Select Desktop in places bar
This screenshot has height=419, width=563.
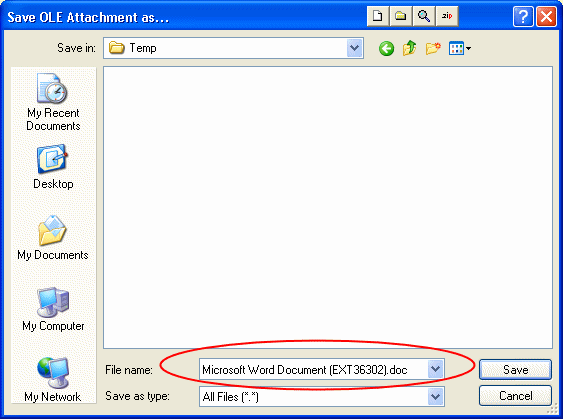[53, 167]
